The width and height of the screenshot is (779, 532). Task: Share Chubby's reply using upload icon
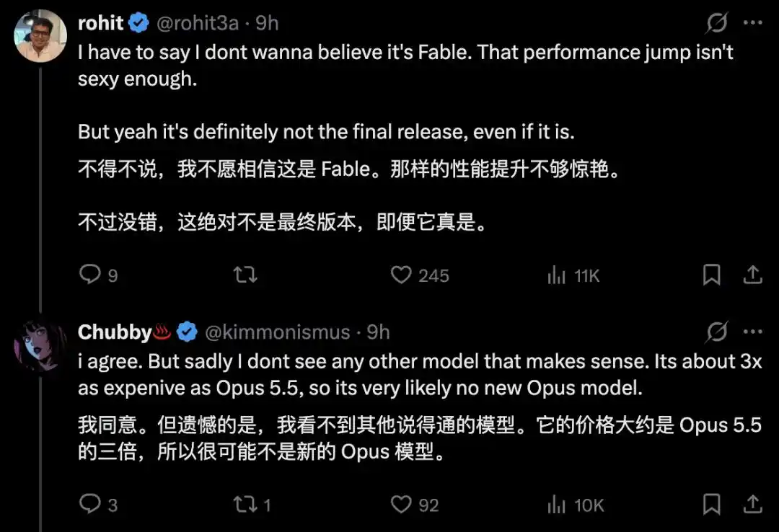pyautogui.click(x=752, y=504)
